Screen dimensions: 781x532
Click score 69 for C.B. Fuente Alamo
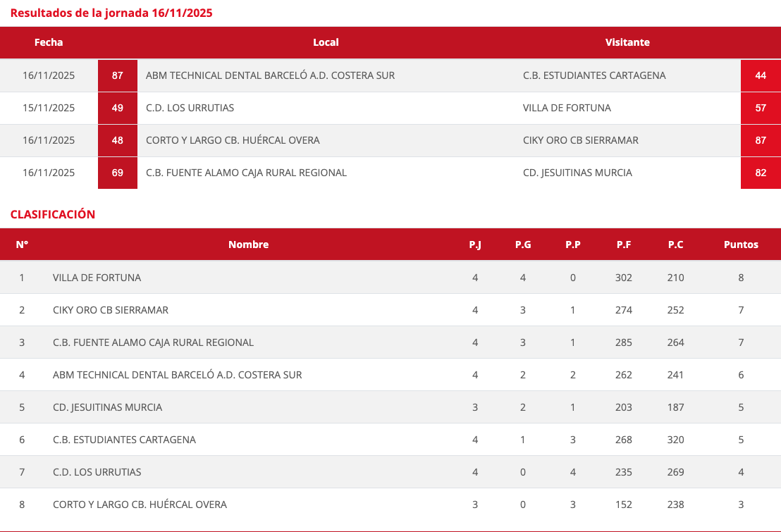[117, 173]
